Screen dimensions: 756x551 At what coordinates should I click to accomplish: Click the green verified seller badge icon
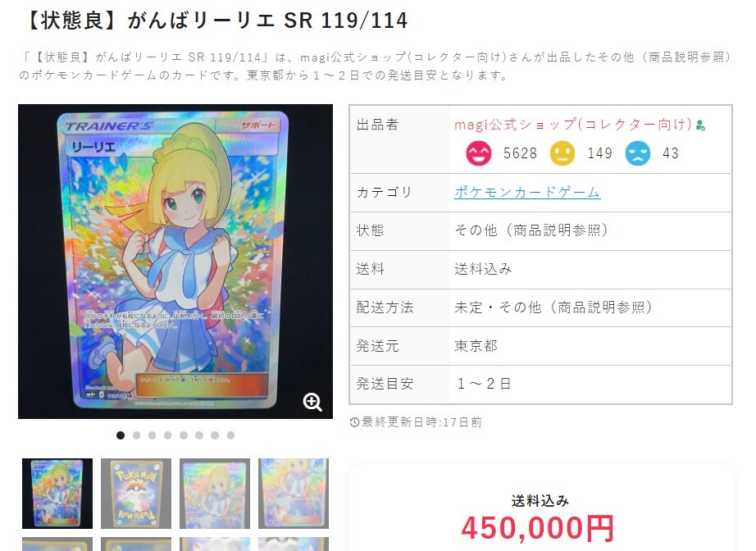(701, 126)
